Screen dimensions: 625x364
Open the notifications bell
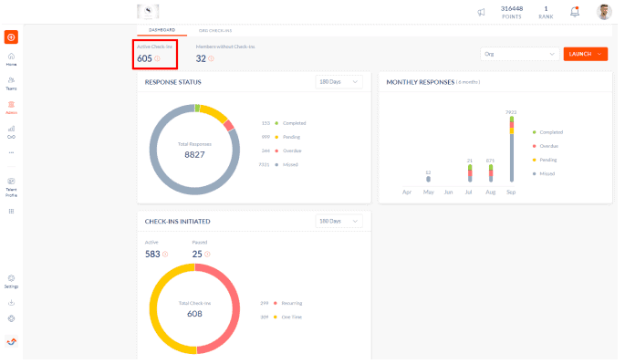[x=575, y=12]
